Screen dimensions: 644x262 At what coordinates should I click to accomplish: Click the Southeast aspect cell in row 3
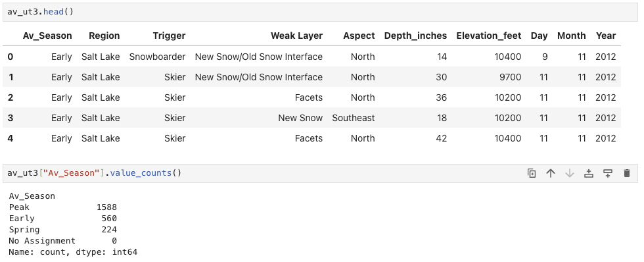click(354, 118)
